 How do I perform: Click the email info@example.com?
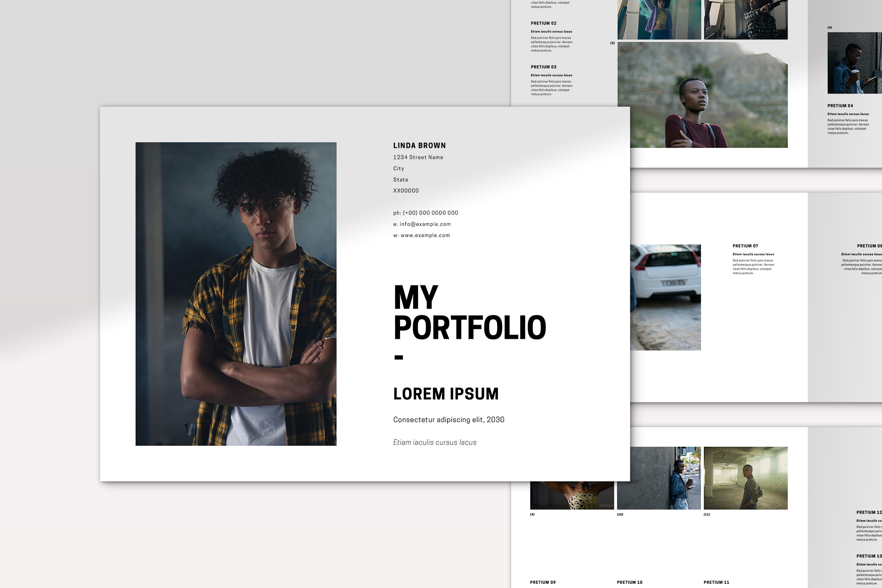425,224
